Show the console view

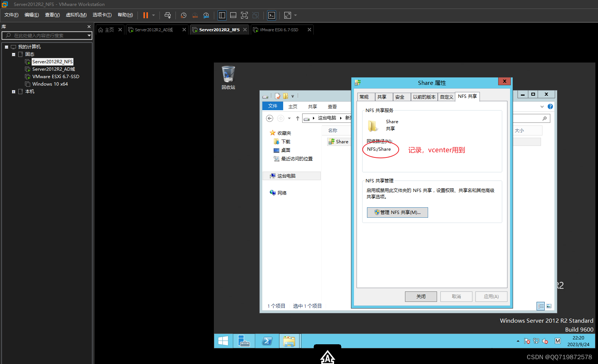[272, 15]
